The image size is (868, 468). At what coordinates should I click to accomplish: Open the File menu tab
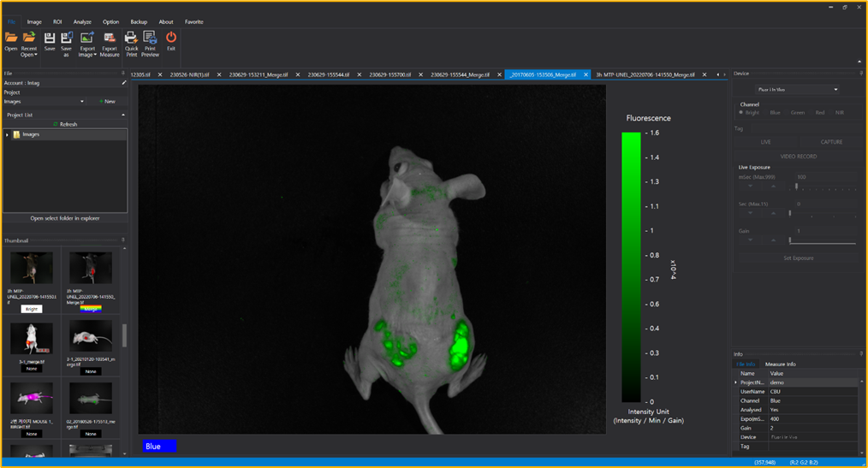click(x=11, y=22)
